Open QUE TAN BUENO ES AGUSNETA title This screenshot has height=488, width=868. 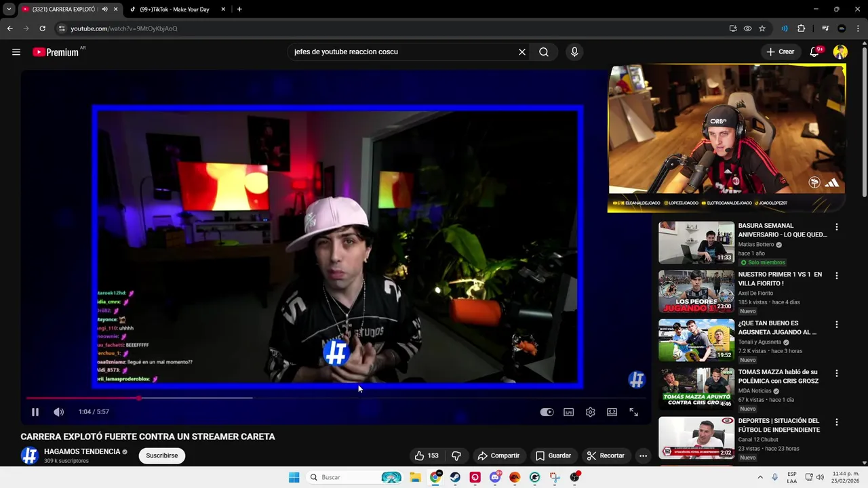click(x=778, y=328)
